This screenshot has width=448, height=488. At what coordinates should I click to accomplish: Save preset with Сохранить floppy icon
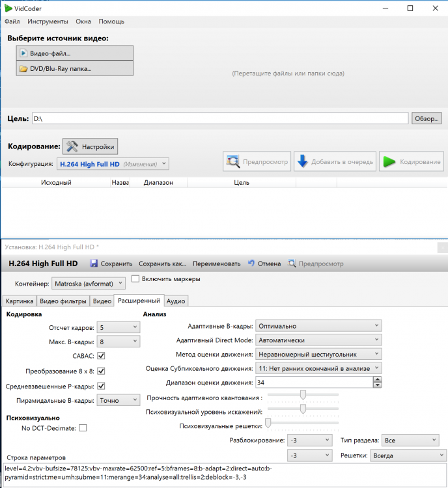pos(111,264)
